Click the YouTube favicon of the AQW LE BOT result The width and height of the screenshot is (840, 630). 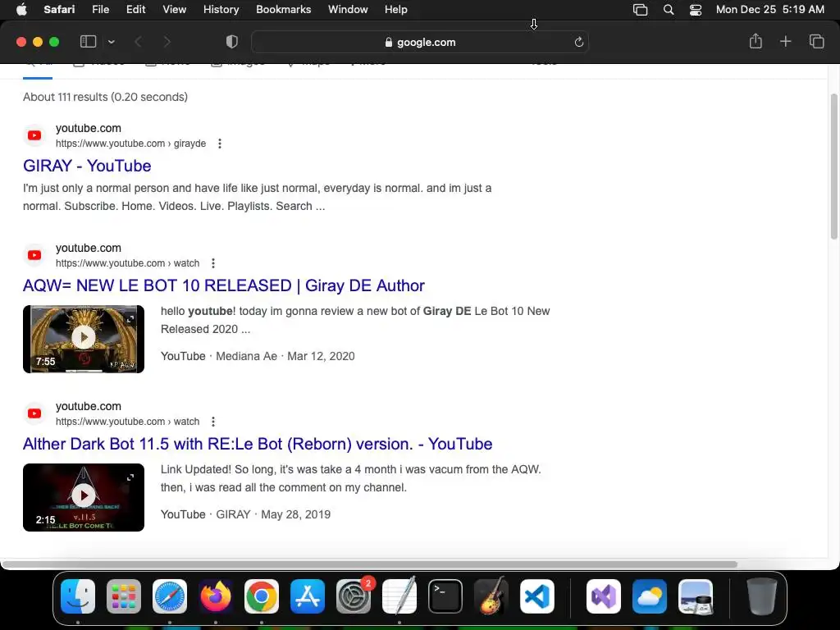tap(34, 255)
